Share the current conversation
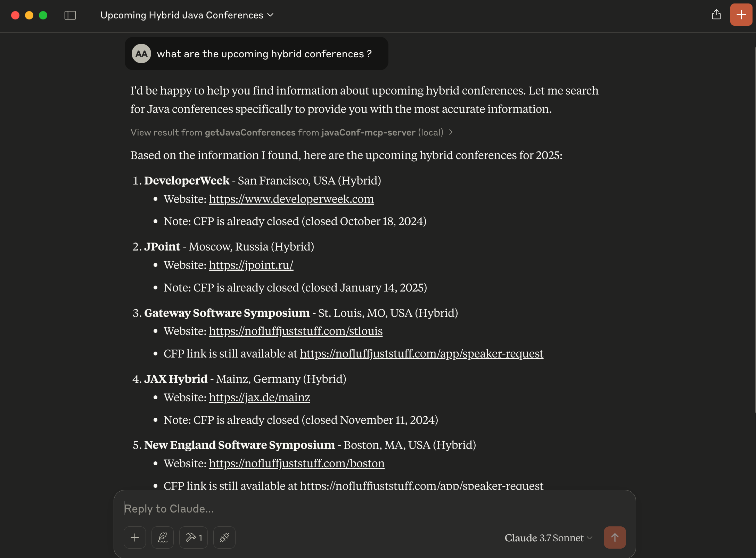Viewport: 756px width, 558px height. 716,15
